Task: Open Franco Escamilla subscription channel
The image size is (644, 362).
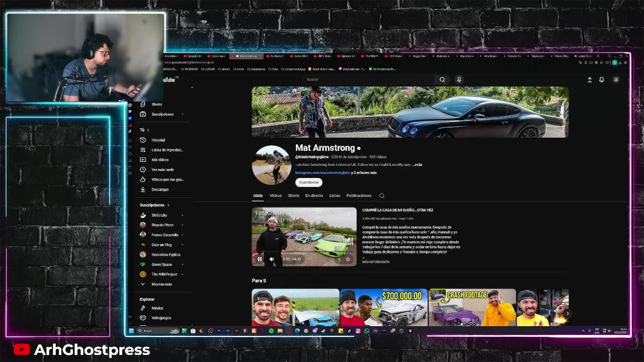Action: pyautogui.click(x=165, y=235)
